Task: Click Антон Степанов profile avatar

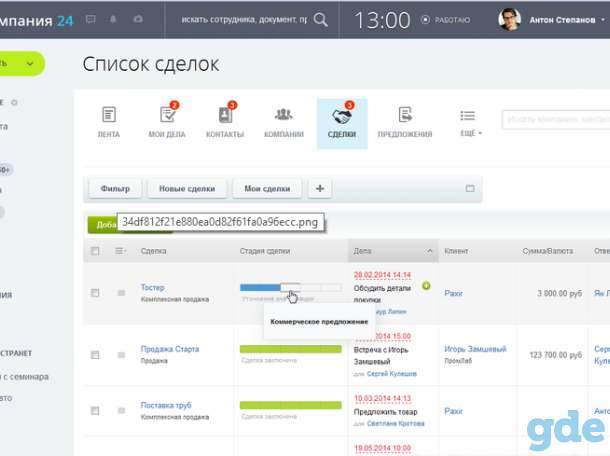Action: [509, 19]
